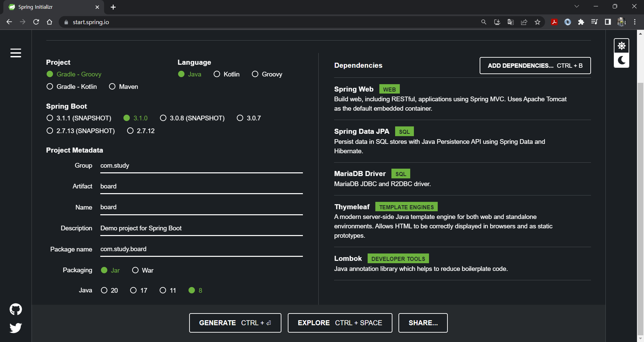Open the hamburger side menu
644x342 pixels.
16,53
